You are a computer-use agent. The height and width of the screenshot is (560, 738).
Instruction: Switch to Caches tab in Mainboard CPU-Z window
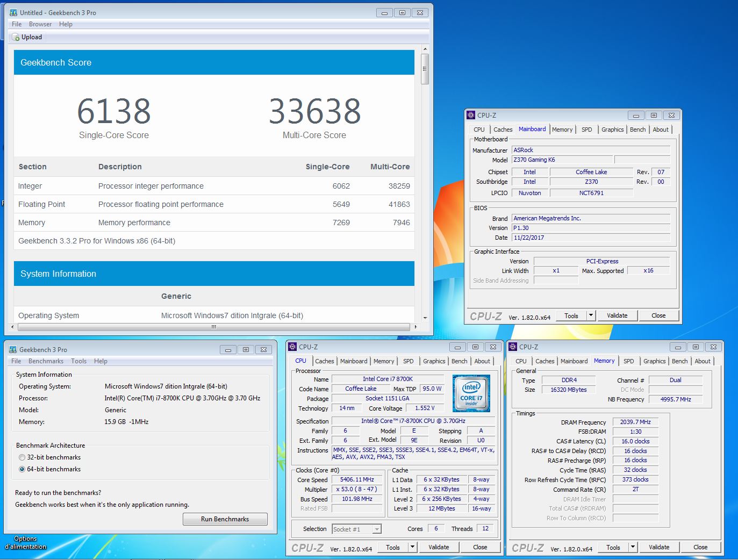click(503, 130)
